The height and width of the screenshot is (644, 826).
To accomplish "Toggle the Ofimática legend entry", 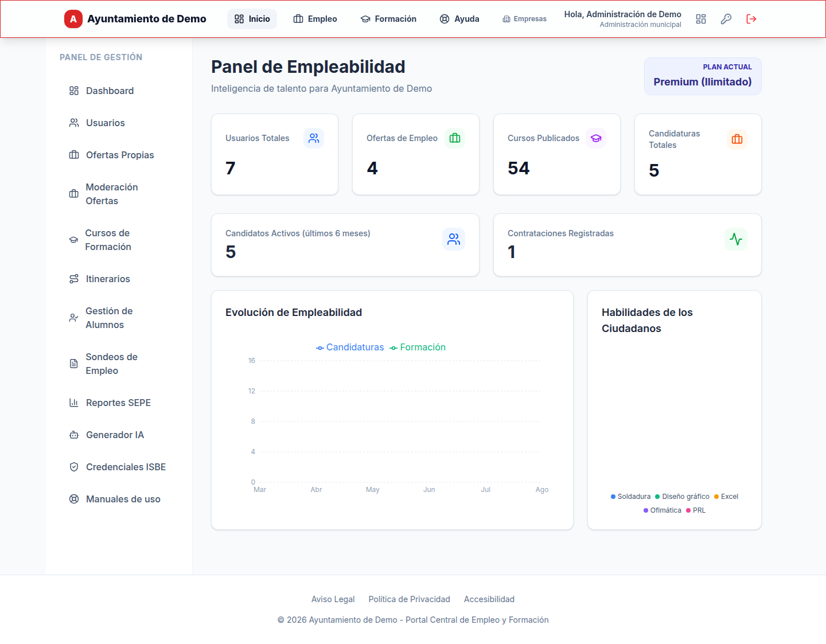I will pyautogui.click(x=663, y=510).
